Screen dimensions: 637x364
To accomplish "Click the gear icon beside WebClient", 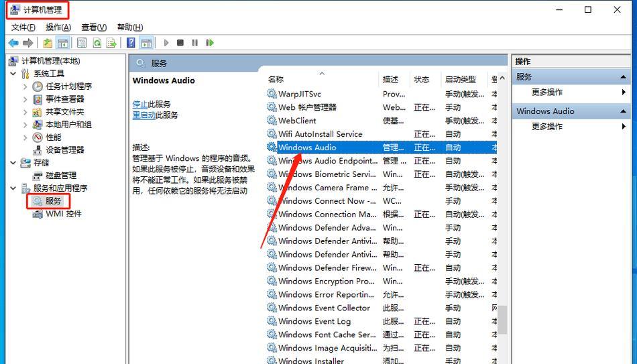I will (x=272, y=121).
